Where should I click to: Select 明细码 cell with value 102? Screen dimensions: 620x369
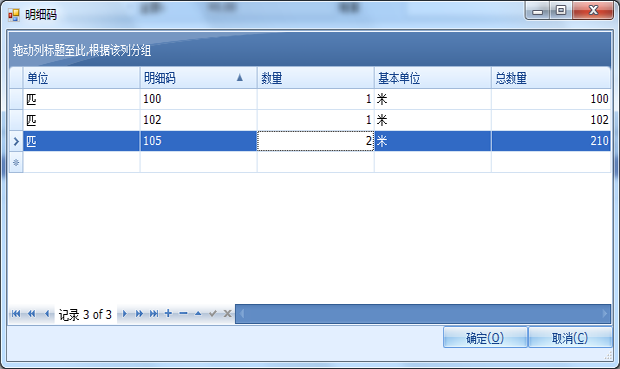[198, 120]
